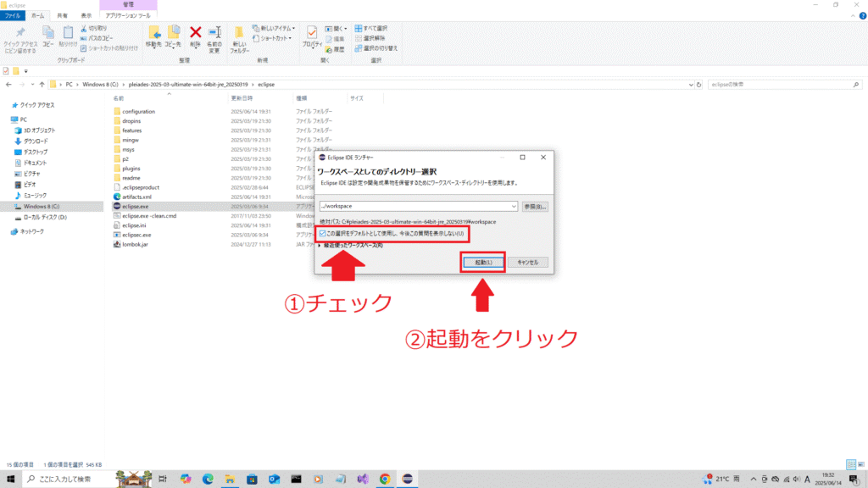Select the 'configuration' folder row
The height and width of the screenshot is (488, 868).
click(138, 111)
